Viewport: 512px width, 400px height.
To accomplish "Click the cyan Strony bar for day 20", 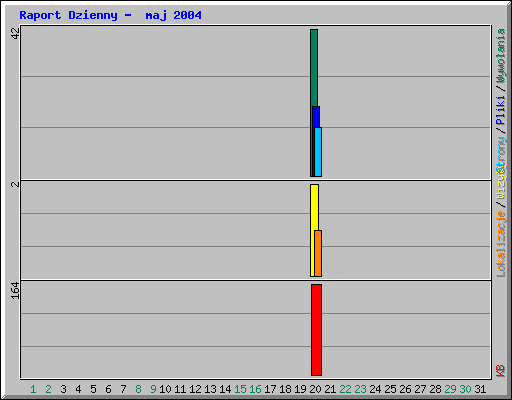I will click(318, 152).
